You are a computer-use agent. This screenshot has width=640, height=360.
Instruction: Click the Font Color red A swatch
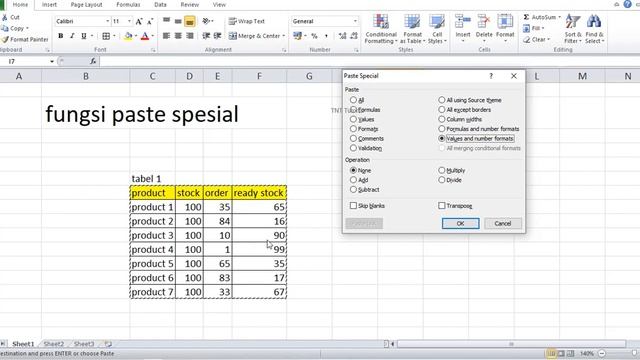[145, 36]
